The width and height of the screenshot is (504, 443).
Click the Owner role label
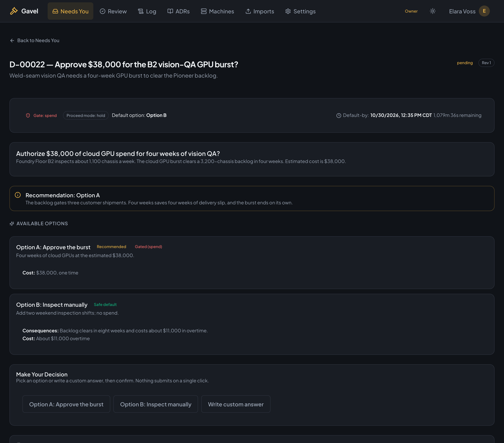tap(411, 11)
